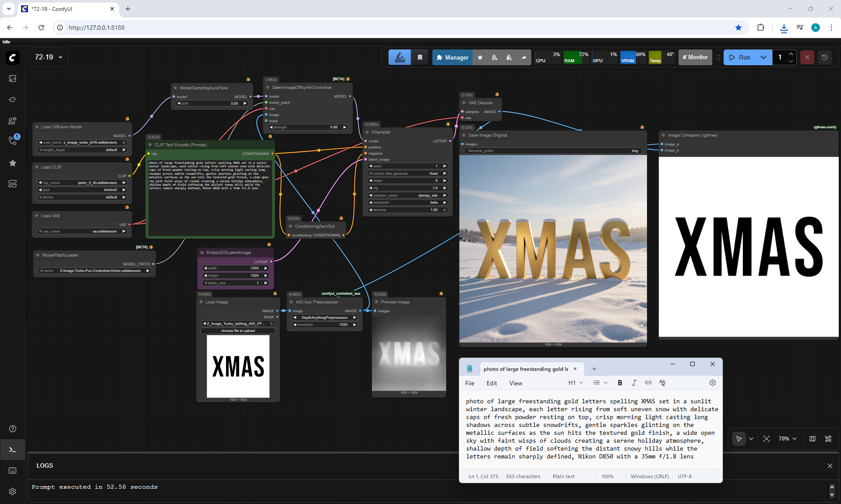
Task: Open the Edit menu in Notepad
Action: [491, 383]
